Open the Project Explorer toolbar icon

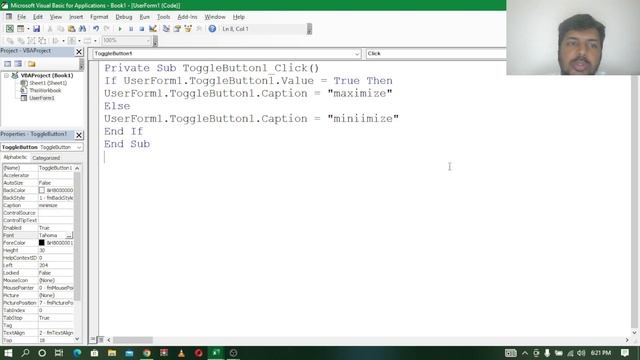click(166, 29)
